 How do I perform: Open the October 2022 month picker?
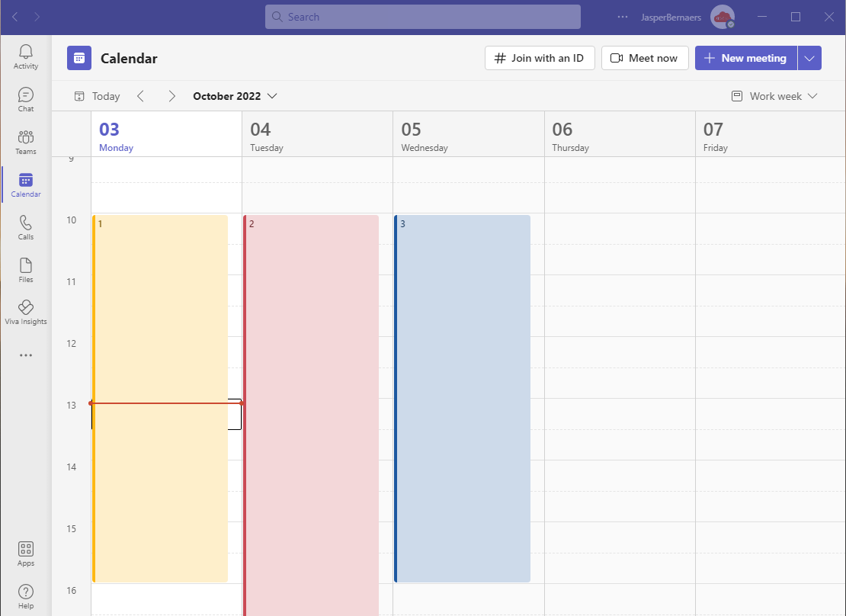point(236,96)
